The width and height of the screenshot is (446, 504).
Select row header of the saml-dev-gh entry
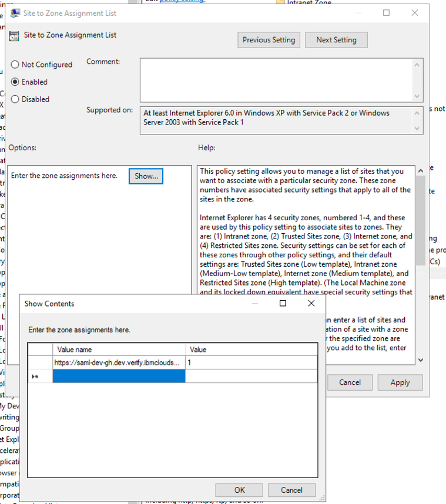click(40, 362)
